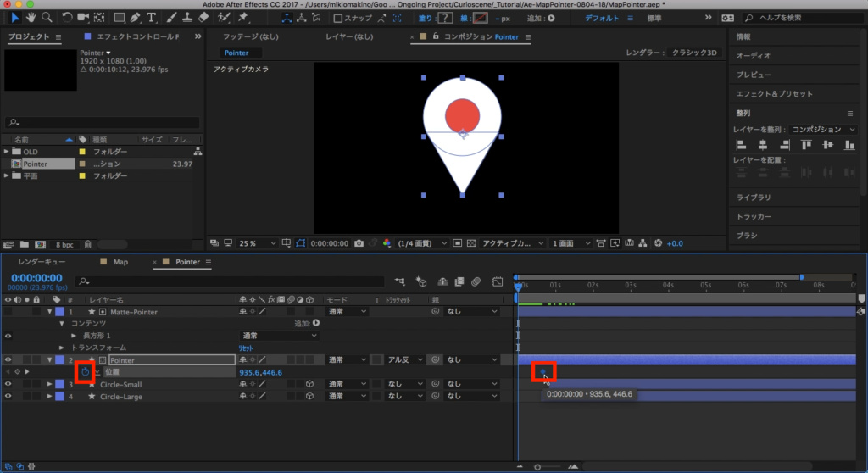Hide the Circle-Small layer with eye toggle
The image size is (868, 473).
[8, 384]
